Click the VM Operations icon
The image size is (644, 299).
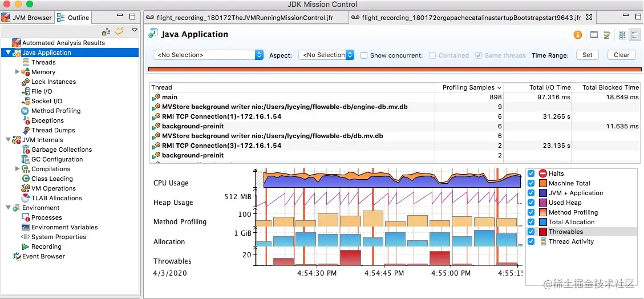click(x=26, y=188)
